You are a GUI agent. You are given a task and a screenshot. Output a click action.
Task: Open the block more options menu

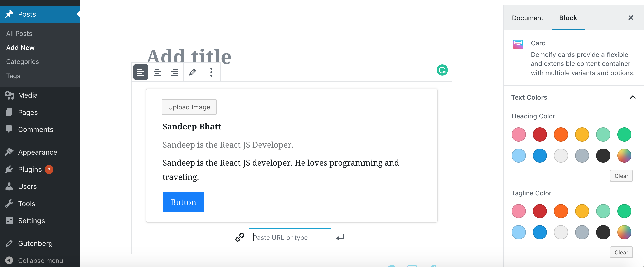(211, 72)
